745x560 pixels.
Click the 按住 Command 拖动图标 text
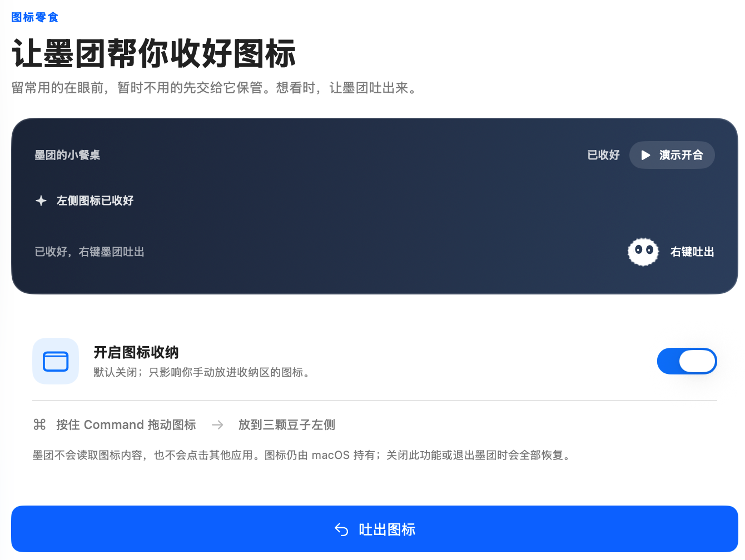[126, 425]
